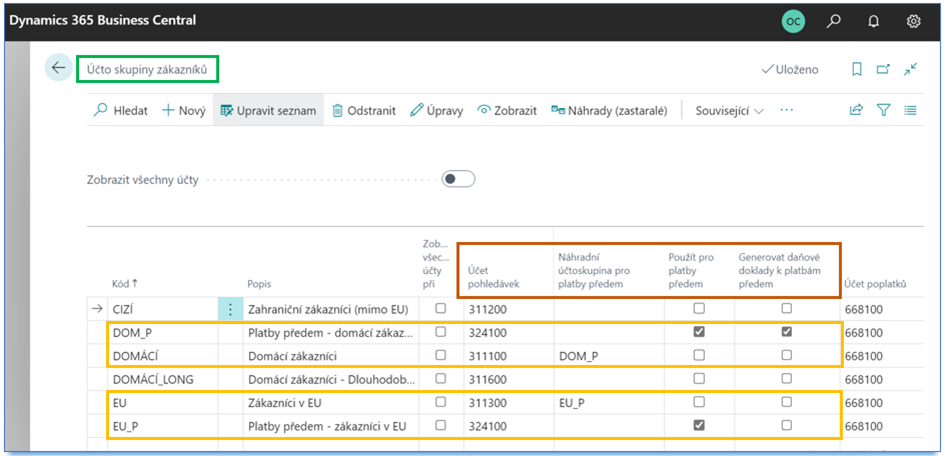Screen dimensions: 945x456
Task: Click the Nový button
Action: coord(184,111)
